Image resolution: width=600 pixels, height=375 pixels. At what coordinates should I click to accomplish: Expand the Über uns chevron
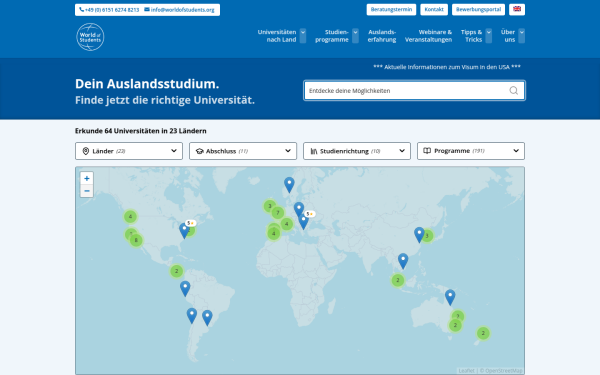click(x=522, y=36)
